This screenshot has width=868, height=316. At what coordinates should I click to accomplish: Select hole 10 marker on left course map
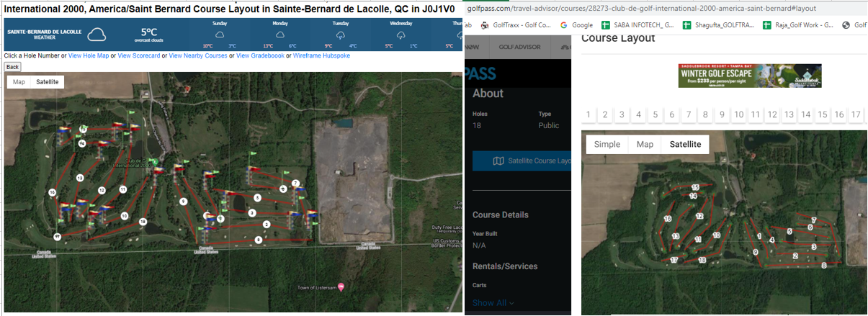[125, 215]
